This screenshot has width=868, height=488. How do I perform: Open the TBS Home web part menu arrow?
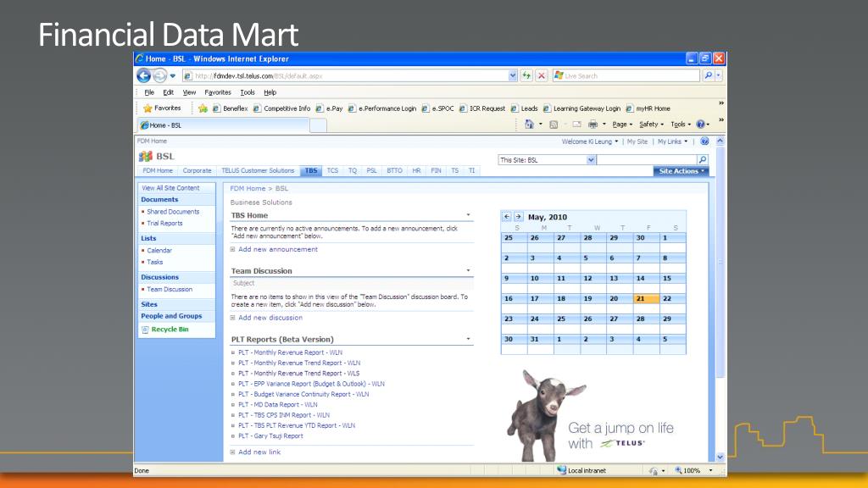coord(468,215)
